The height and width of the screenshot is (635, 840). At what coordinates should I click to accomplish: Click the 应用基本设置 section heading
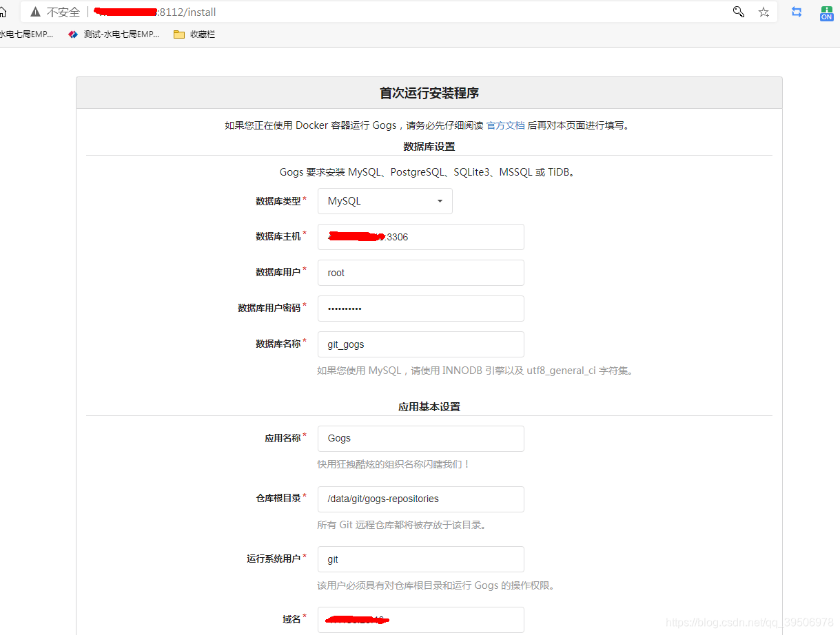coord(429,406)
